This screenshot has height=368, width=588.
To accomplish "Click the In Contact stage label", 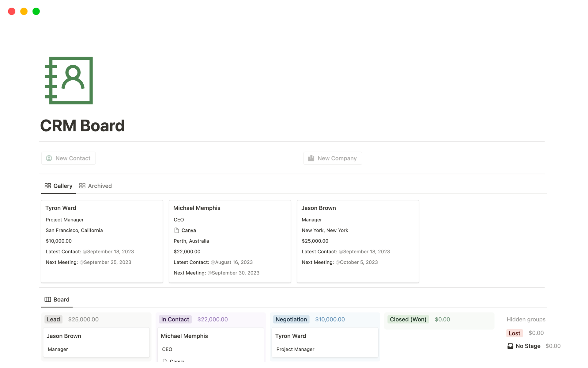I will coord(175,319).
